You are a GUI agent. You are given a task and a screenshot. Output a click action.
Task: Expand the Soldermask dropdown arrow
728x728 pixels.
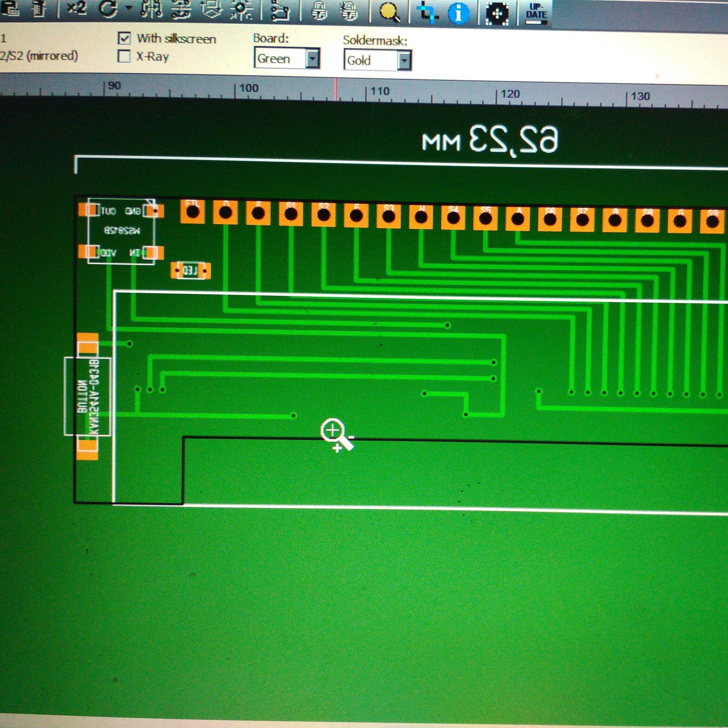point(404,61)
